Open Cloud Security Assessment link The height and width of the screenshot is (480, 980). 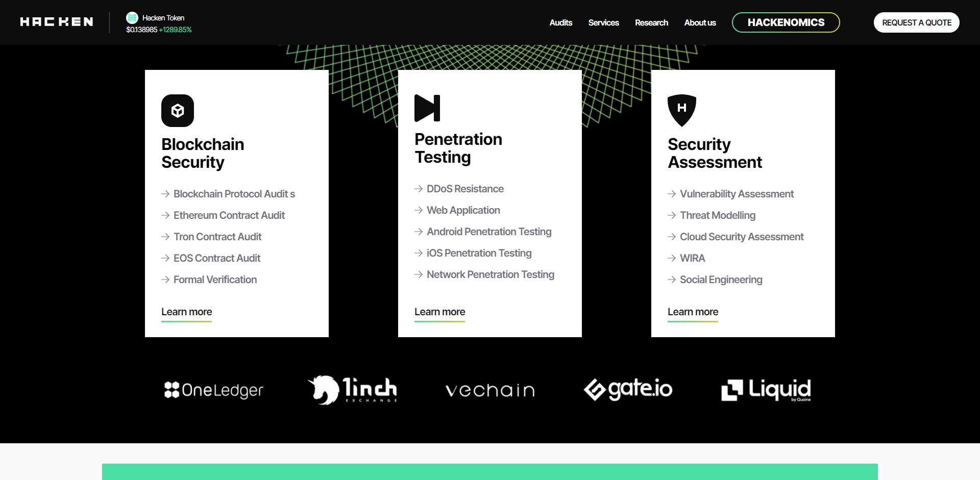pyautogui.click(x=742, y=237)
